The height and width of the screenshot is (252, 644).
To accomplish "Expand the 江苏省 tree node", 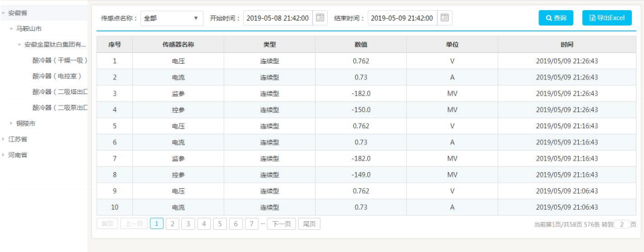I will pos(3,139).
